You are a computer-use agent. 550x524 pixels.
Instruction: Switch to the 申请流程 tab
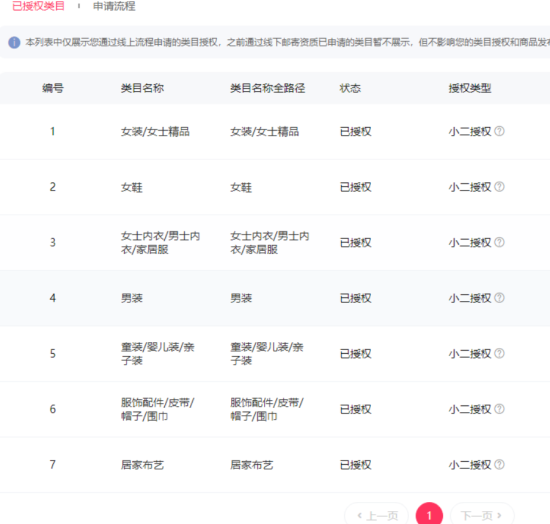[x=114, y=6]
